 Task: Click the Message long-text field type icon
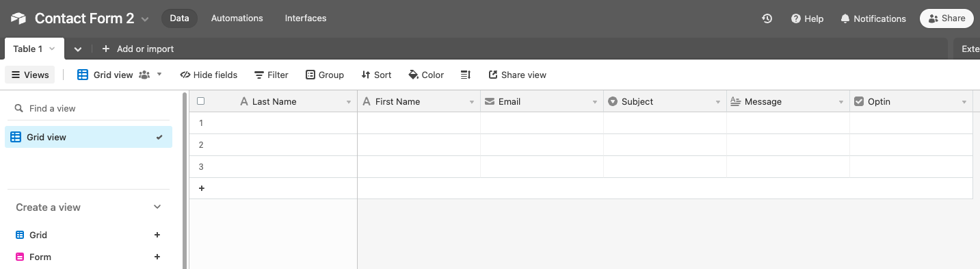tap(736, 101)
